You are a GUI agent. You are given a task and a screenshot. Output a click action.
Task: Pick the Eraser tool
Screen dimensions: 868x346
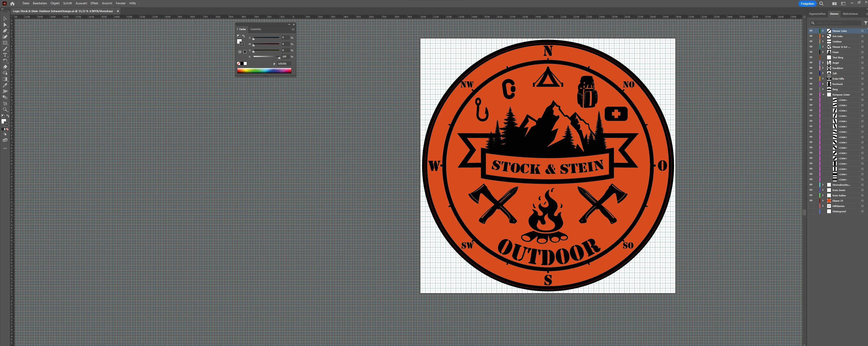[x=5, y=67]
